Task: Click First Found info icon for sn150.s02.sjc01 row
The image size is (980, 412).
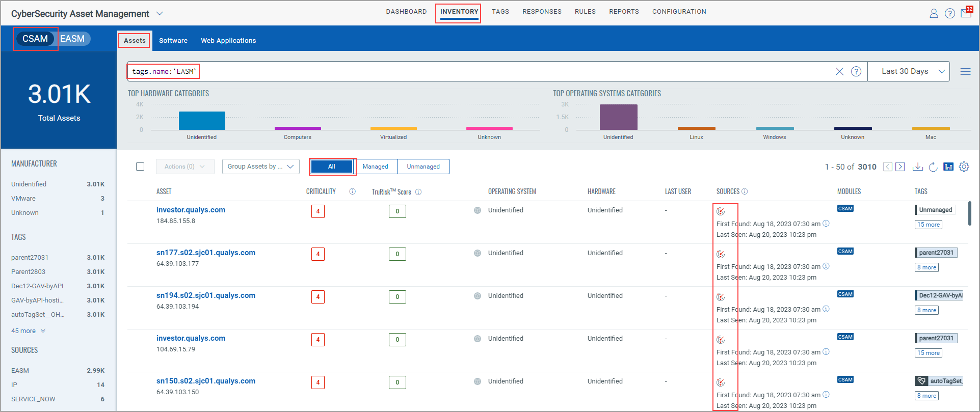Action: (x=826, y=394)
